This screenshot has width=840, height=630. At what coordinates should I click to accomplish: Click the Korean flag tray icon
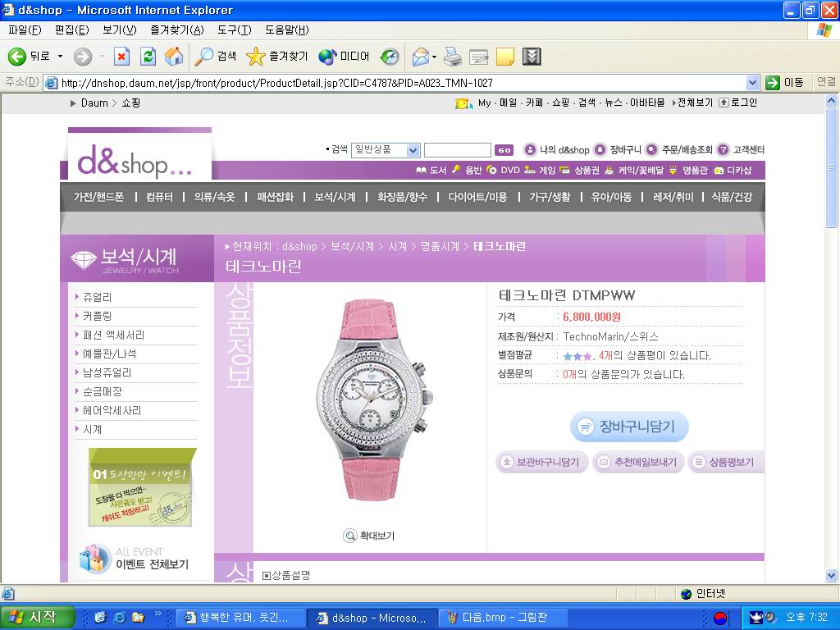click(x=719, y=618)
